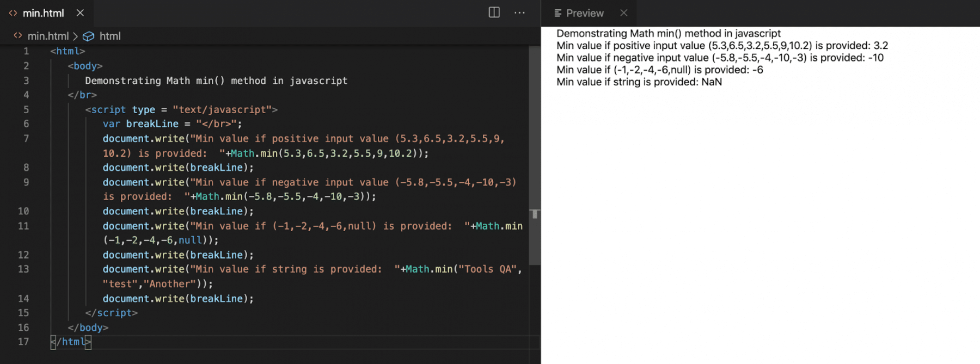Close the min.html editor tab
Screen dimensions: 980x364
[x=80, y=13]
